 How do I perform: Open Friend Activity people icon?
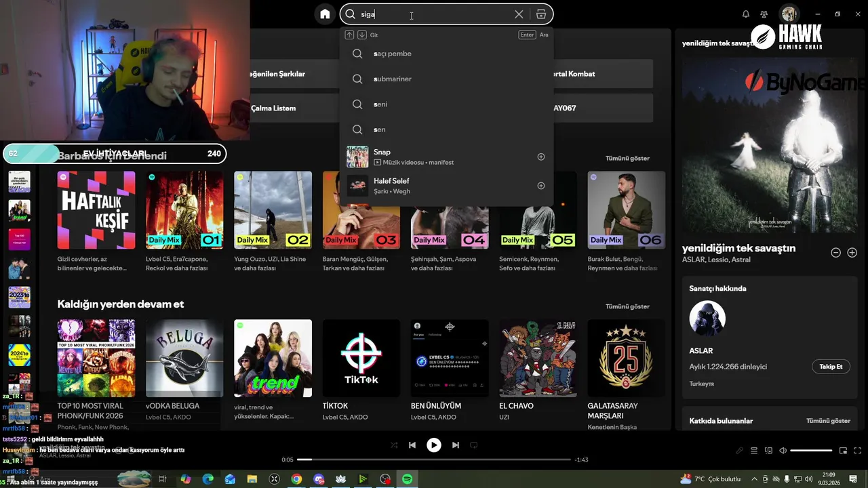click(764, 14)
